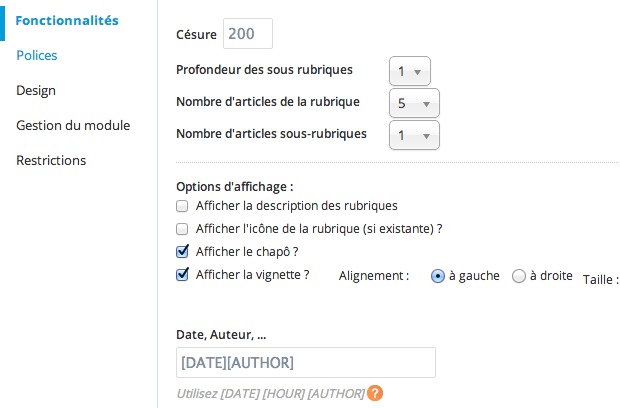Switch to the Fonctionnalités tab

click(x=67, y=20)
